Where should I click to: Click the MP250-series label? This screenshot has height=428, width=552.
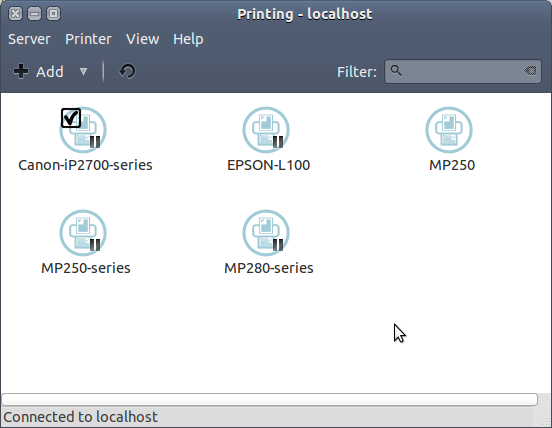86,268
